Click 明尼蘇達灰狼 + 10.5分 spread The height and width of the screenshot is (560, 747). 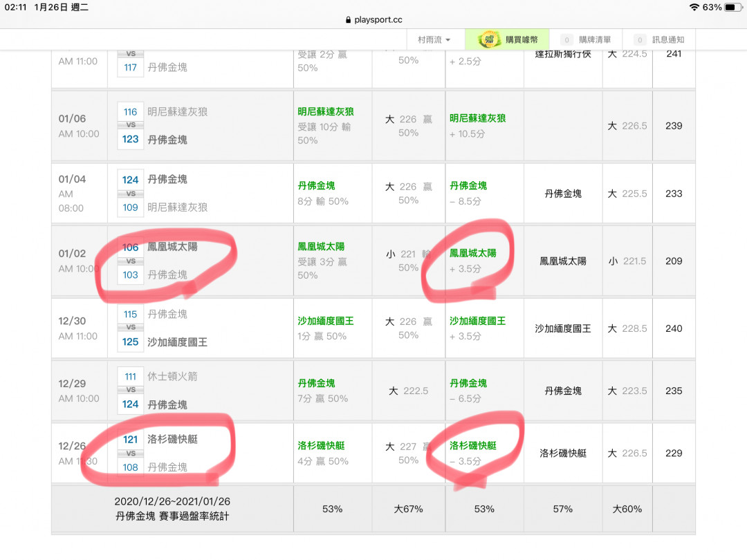[x=477, y=126]
